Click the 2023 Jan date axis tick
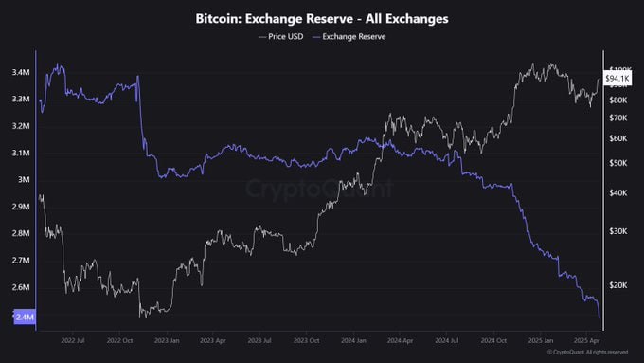This screenshot has width=644, height=363. coord(167,341)
